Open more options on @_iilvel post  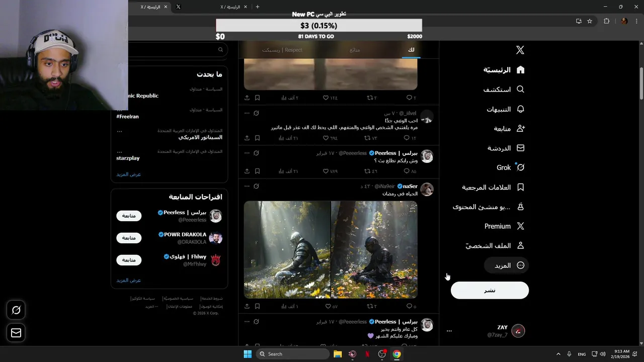tap(247, 113)
